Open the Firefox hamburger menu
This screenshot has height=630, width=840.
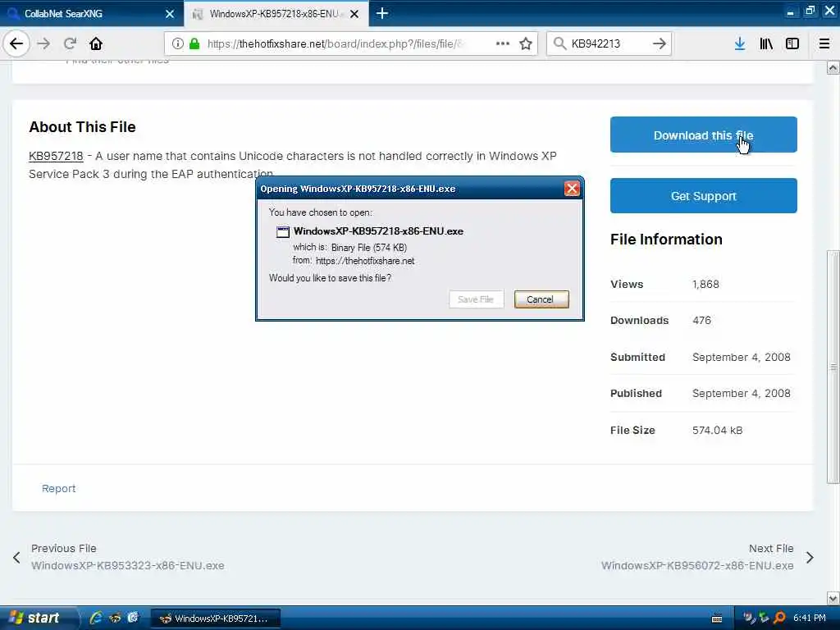point(824,44)
